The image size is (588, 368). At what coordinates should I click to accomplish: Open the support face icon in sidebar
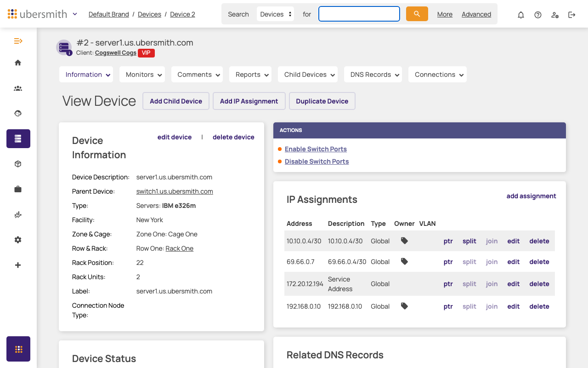click(x=18, y=113)
